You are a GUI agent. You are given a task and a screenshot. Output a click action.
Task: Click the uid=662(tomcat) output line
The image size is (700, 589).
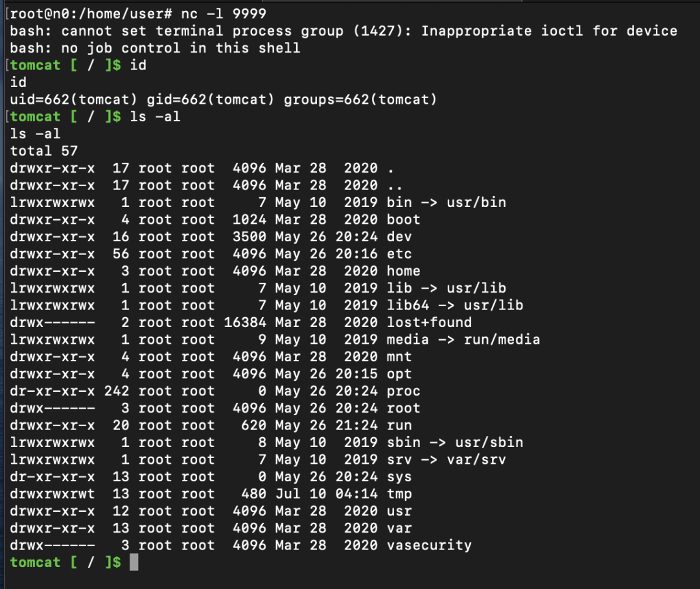click(x=223, y=99)
